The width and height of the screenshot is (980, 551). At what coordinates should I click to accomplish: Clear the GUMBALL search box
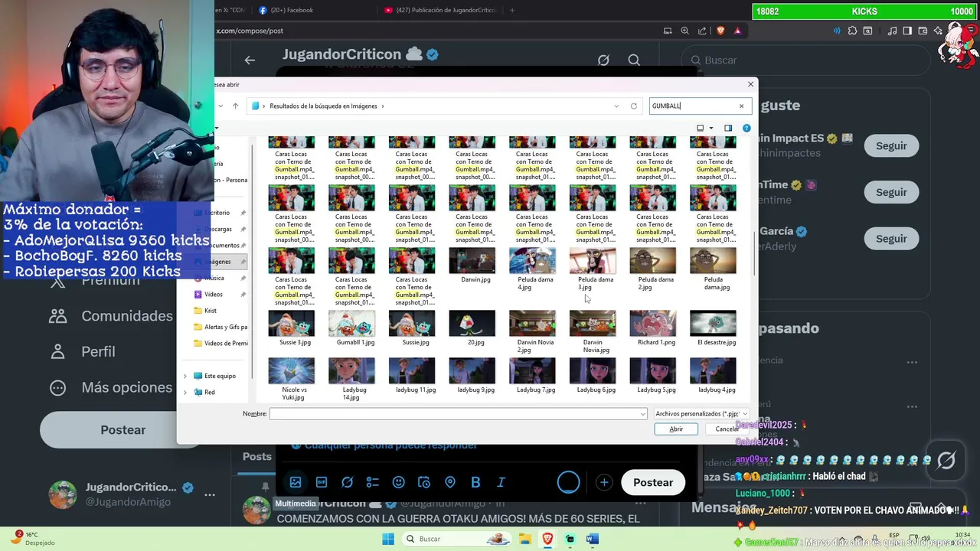[x=741, y=106]
